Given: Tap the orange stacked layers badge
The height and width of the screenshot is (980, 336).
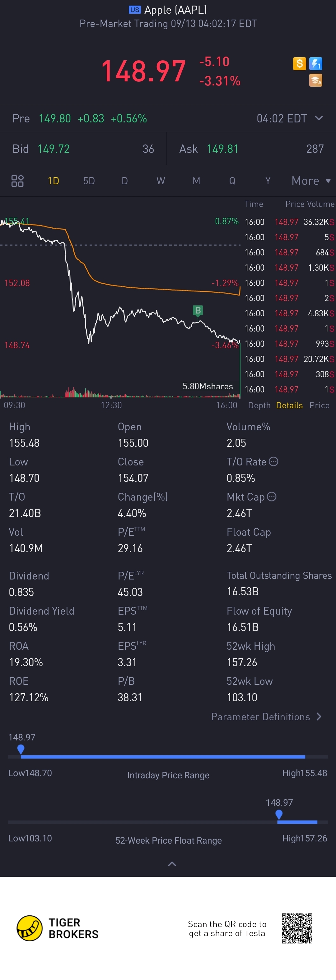Looking at the screenshot, I should [x=316, y=80].
